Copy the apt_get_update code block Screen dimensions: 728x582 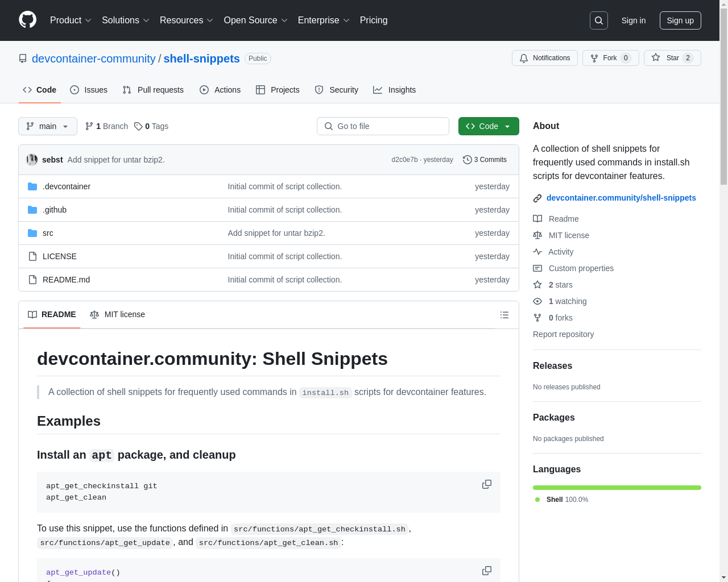487,571
